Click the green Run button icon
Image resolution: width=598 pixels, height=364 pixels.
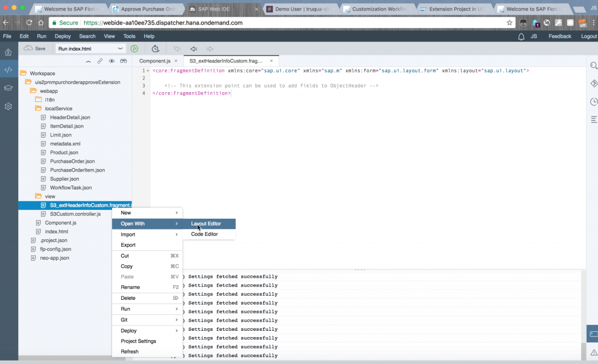134,49
